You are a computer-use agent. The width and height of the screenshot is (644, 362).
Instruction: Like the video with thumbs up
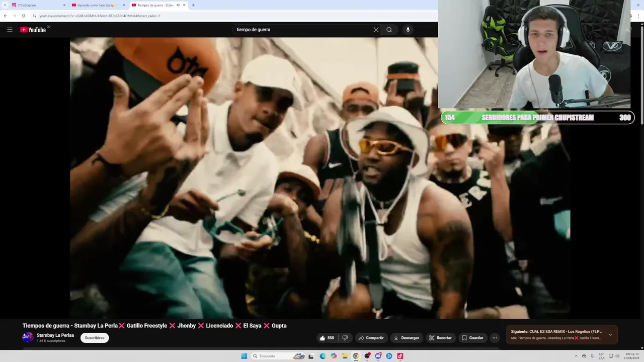click(x=327, y=338)
